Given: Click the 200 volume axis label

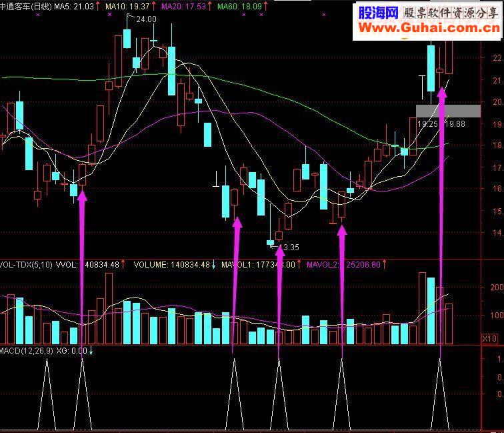Looking at the screenshot, I should click(x=497, y=288).
